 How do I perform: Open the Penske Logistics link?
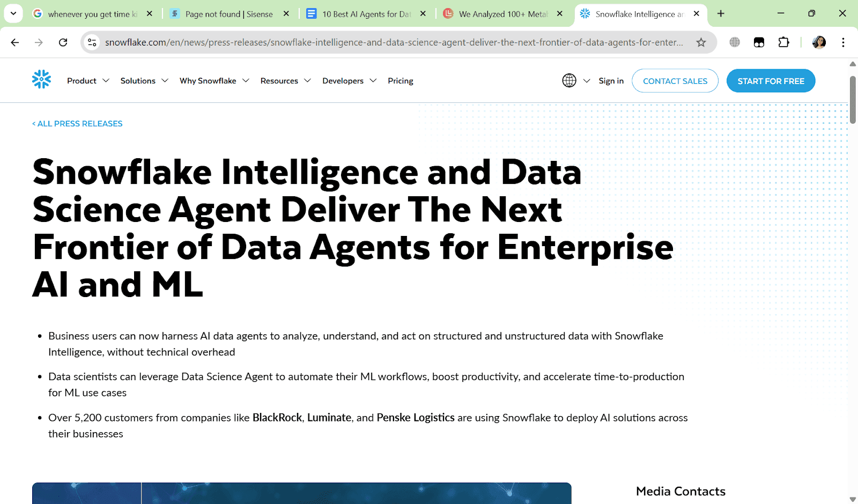tap(416, 417)
